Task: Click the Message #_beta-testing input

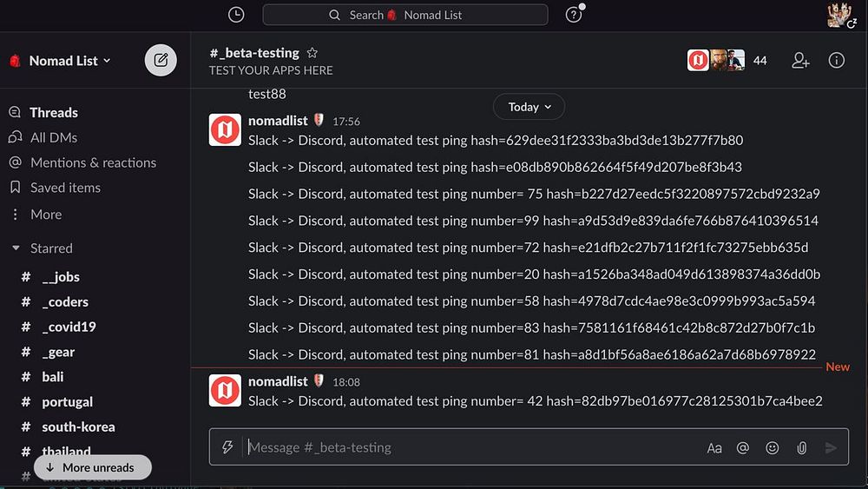Action: point(470,447)
